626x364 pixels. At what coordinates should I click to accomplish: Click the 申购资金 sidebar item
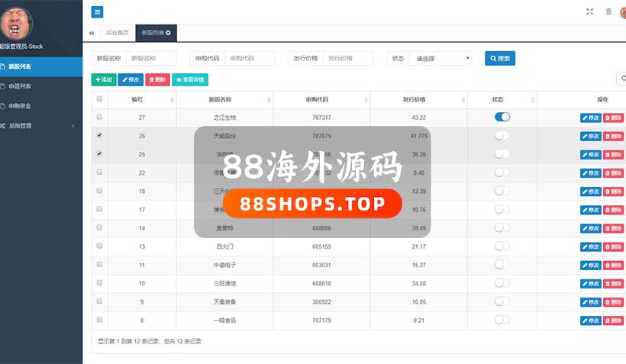[21, 106]
